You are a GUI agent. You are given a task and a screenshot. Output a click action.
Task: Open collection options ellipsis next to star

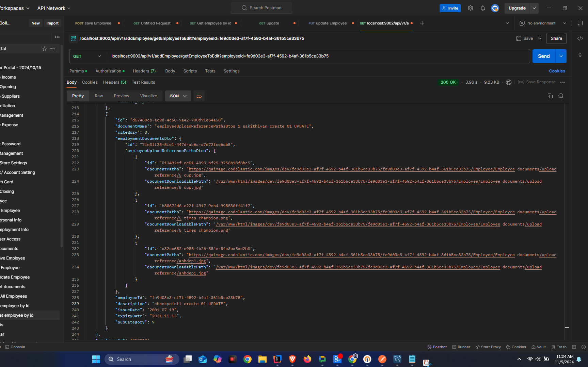tap(53, 49)
